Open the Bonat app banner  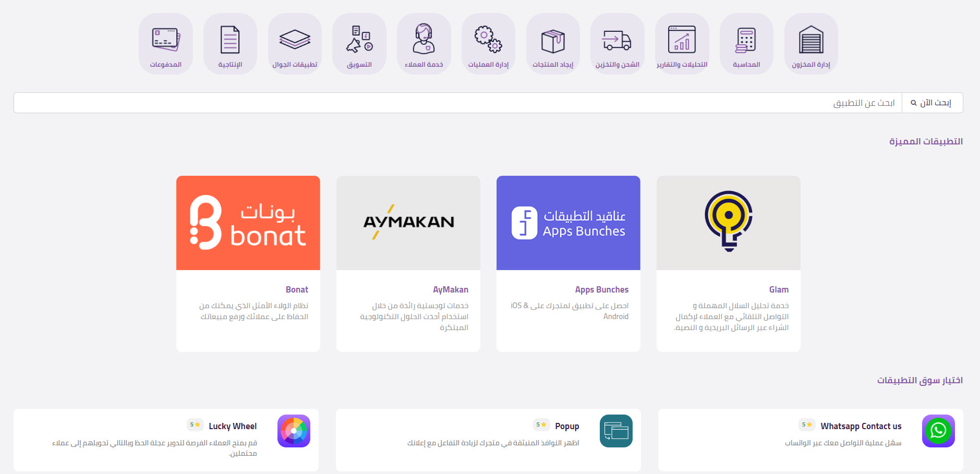click(x=248, y=223)
